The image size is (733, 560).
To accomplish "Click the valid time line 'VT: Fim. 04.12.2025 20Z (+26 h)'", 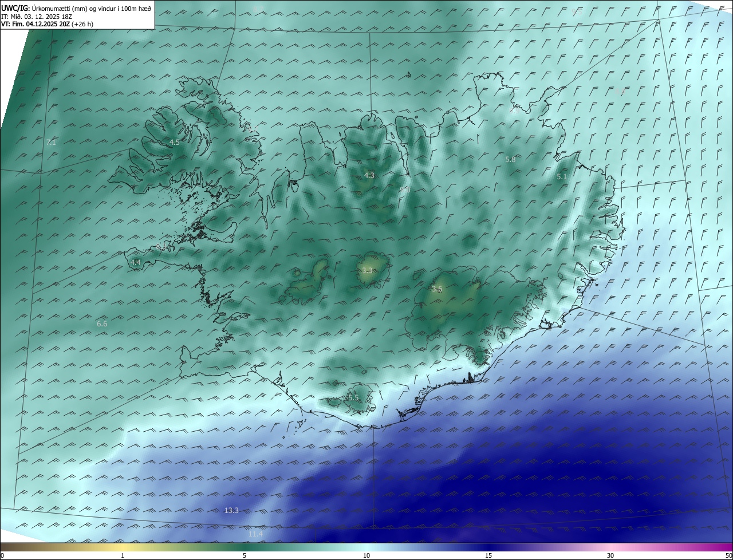I will 48,23.
